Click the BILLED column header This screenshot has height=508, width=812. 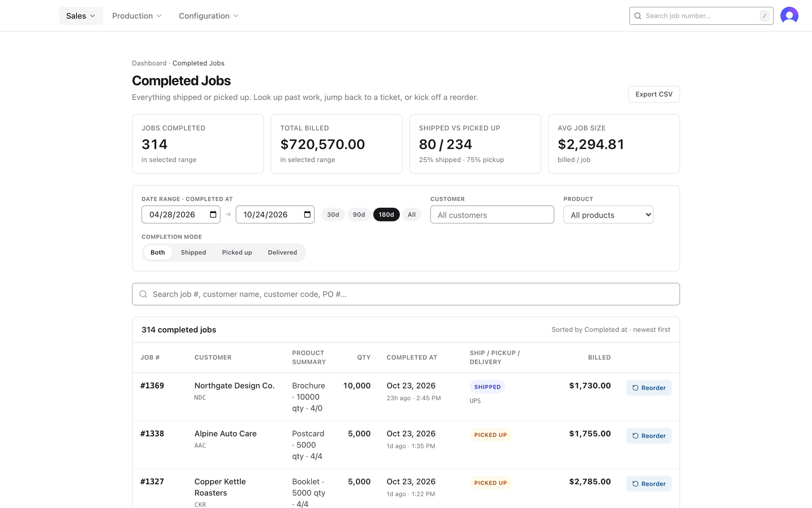click(599, 357)
